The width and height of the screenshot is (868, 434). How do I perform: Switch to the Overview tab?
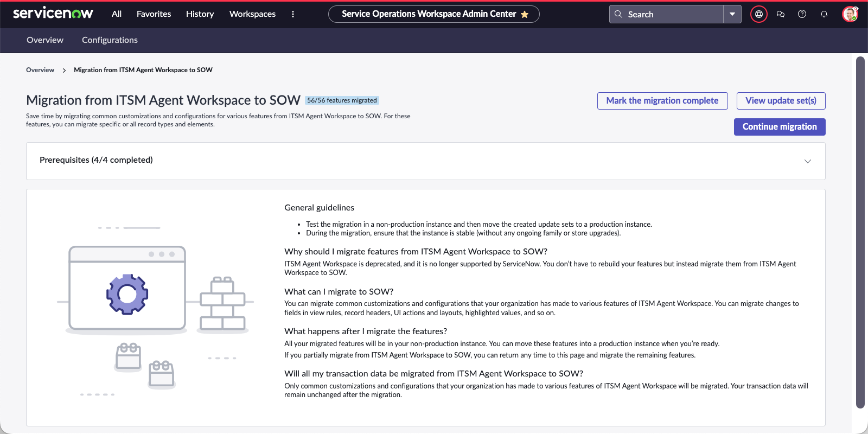click(45, 40)
